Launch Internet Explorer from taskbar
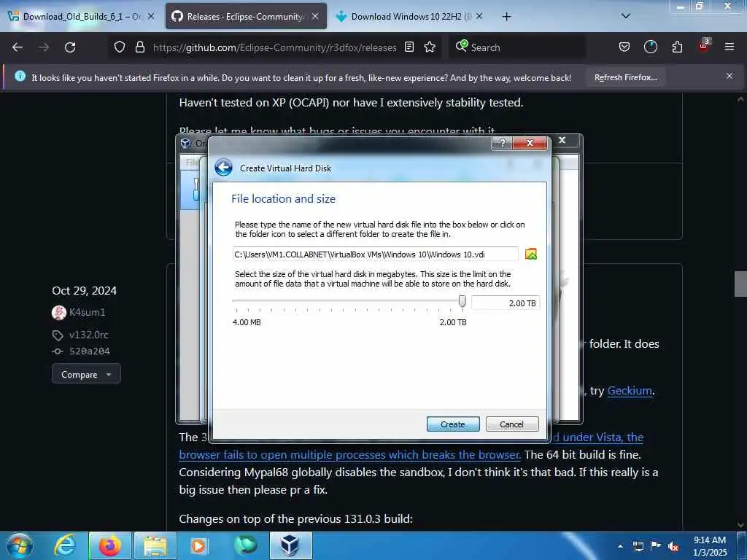747x560 pixels. coord(65,545)
